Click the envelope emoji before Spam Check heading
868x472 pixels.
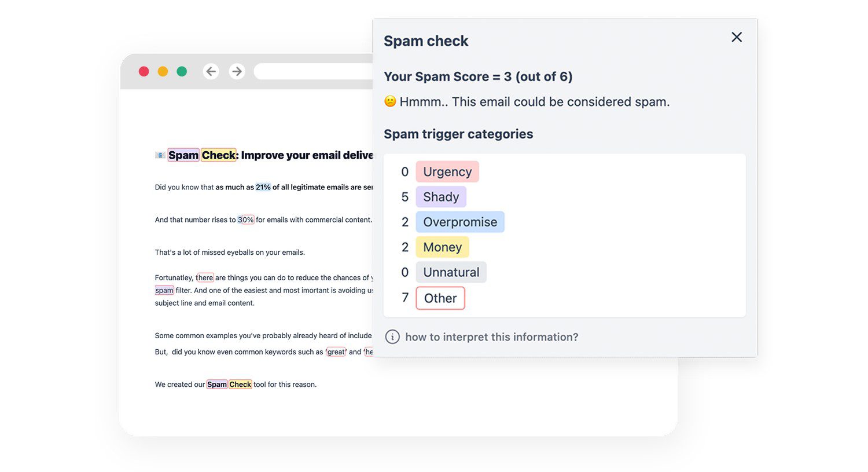click(x=160, y=154)
